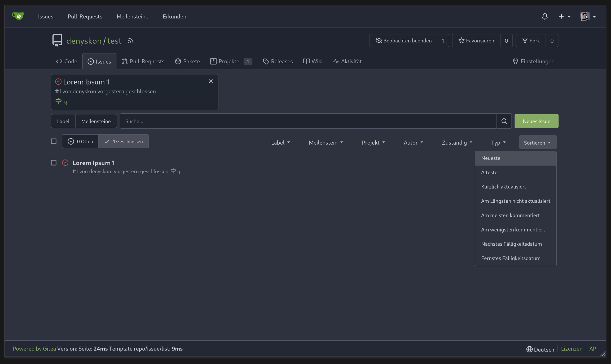Select Am meisten kommentiert option
611x364 pixels.
516,215
